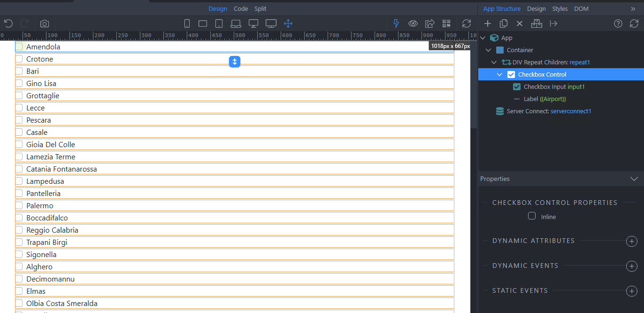Click the DIV Repeat Children loop icon
The width and height of the screenshot is (644, 313).
click(506, 62)
